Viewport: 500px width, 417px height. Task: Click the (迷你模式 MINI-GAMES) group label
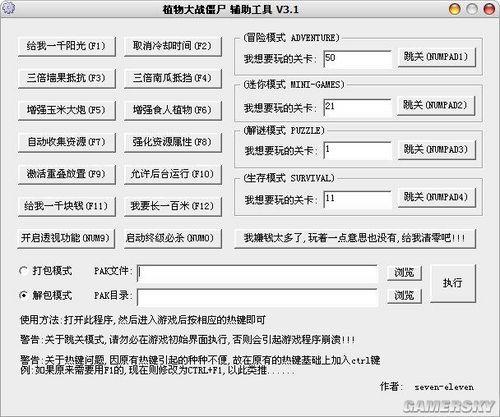(294, 85)
